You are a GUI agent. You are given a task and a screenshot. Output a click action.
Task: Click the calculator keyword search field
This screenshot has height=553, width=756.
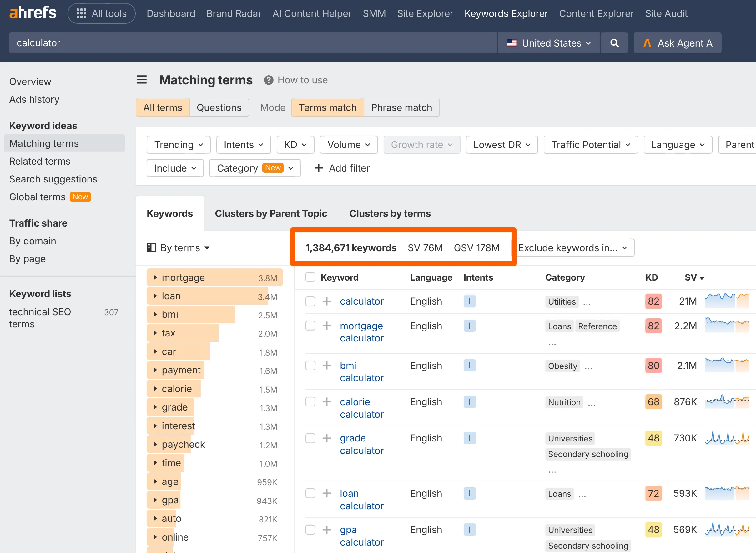click(x=253, y=43)
